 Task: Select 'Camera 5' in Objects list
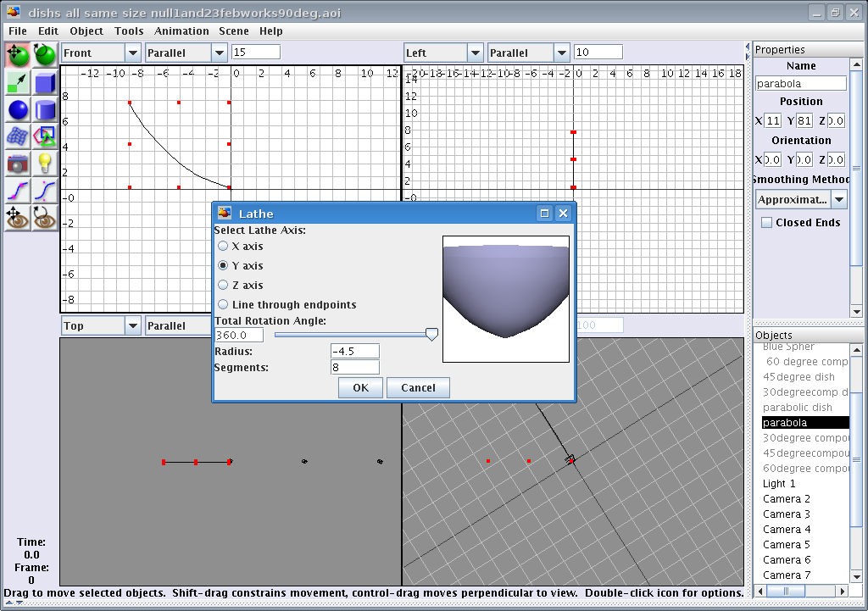(x=786, y=545)
